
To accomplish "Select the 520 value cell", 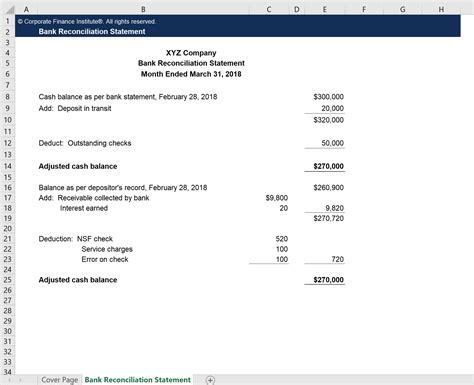I will coord(282,239).
